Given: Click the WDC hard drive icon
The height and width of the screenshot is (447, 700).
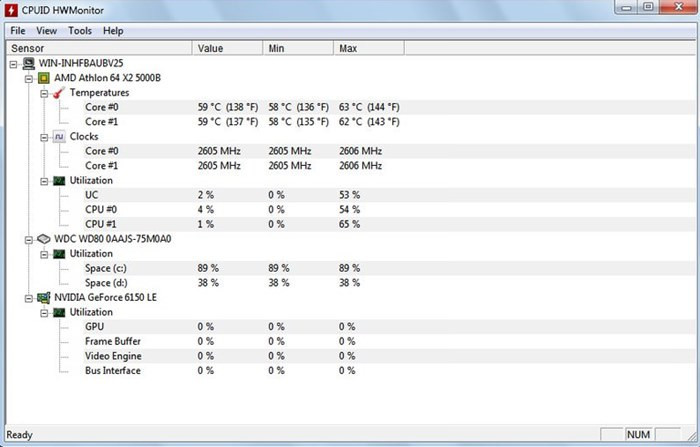Looking at the screenshot, I should [44, 240].
